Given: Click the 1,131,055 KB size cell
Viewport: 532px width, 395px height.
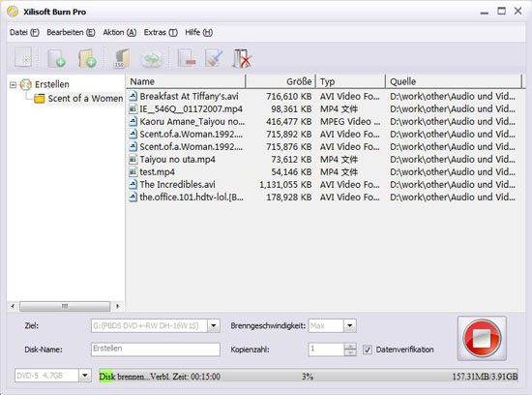Looking at the screenshot, I should [x=285, y=184].
